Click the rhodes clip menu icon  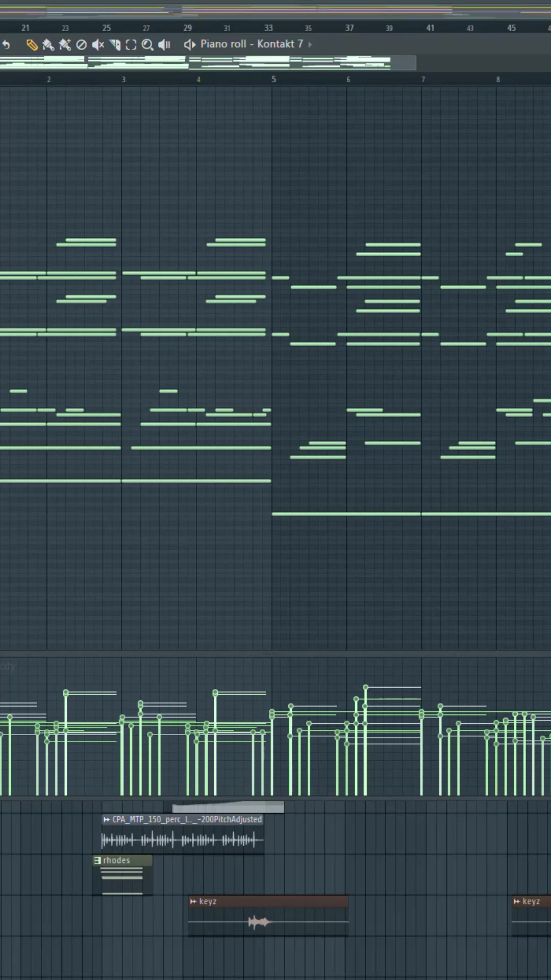coord(97,860)
